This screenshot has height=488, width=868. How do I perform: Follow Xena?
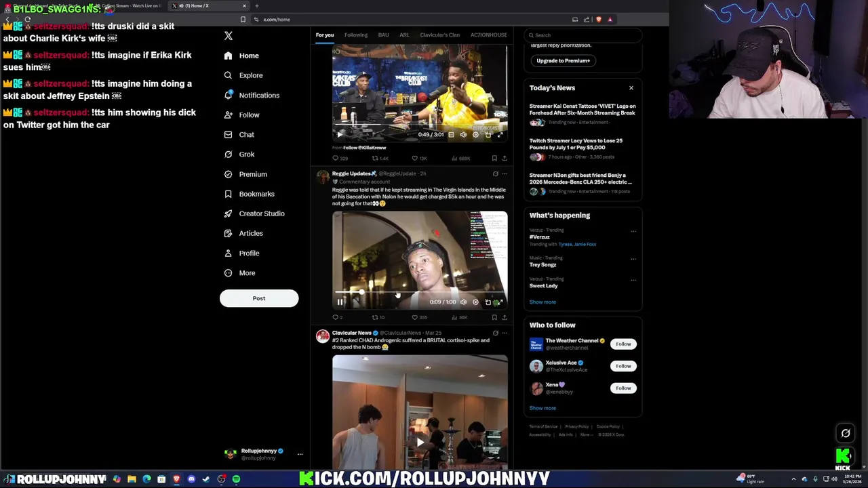click(x=623, y=388)
